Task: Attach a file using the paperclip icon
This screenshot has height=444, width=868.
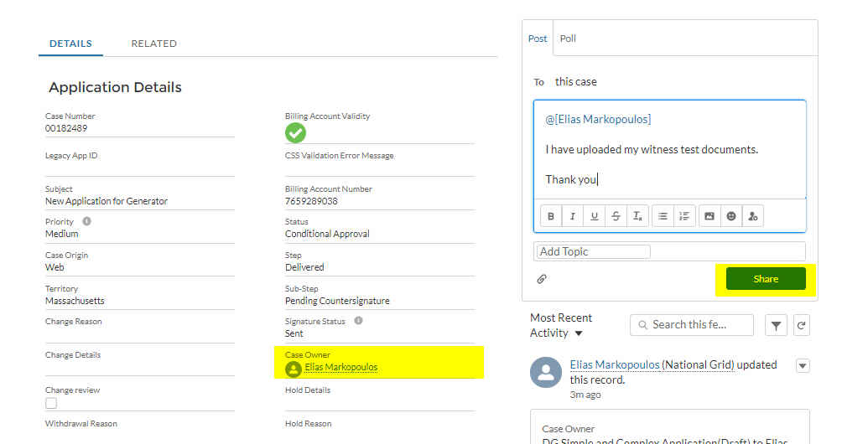Action: (x=542, y=279)
